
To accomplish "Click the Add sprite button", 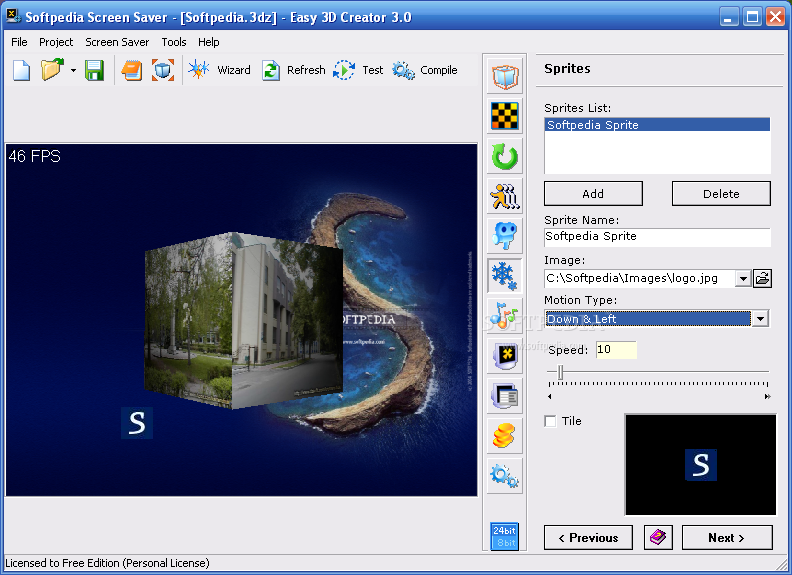I will [593, 194].
